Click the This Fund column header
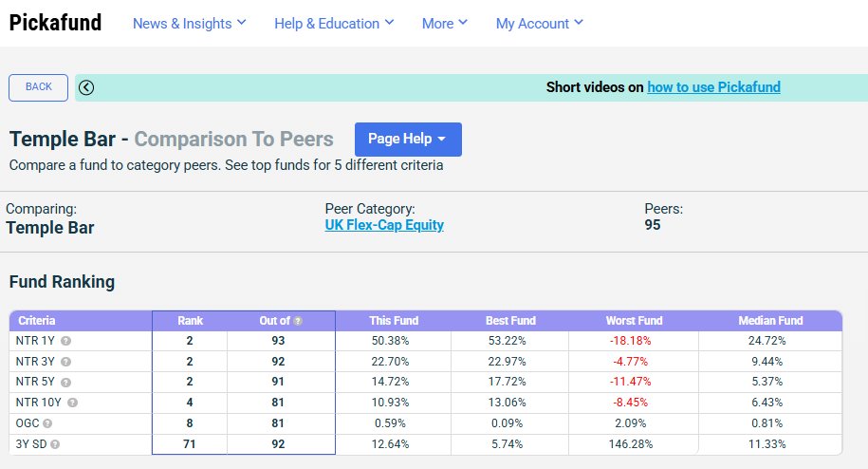The height and width of the screenshot is (469, 868). [394, 321]
